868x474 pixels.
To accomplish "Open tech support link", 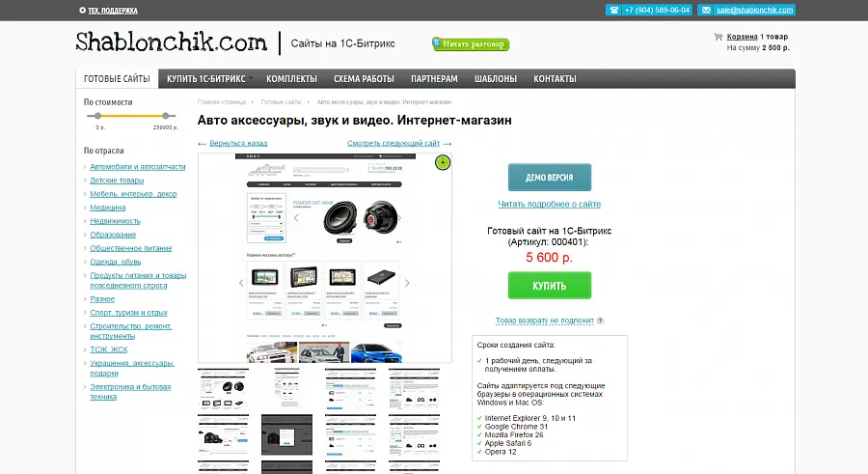I will [113, 11].
